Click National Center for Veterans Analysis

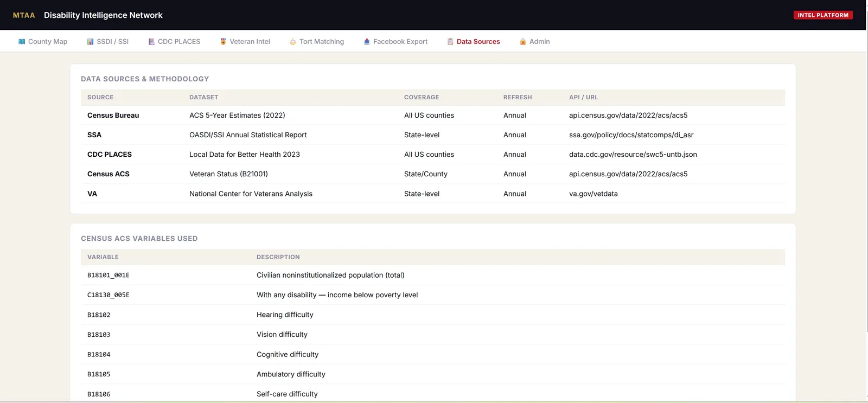click(251, 194)
